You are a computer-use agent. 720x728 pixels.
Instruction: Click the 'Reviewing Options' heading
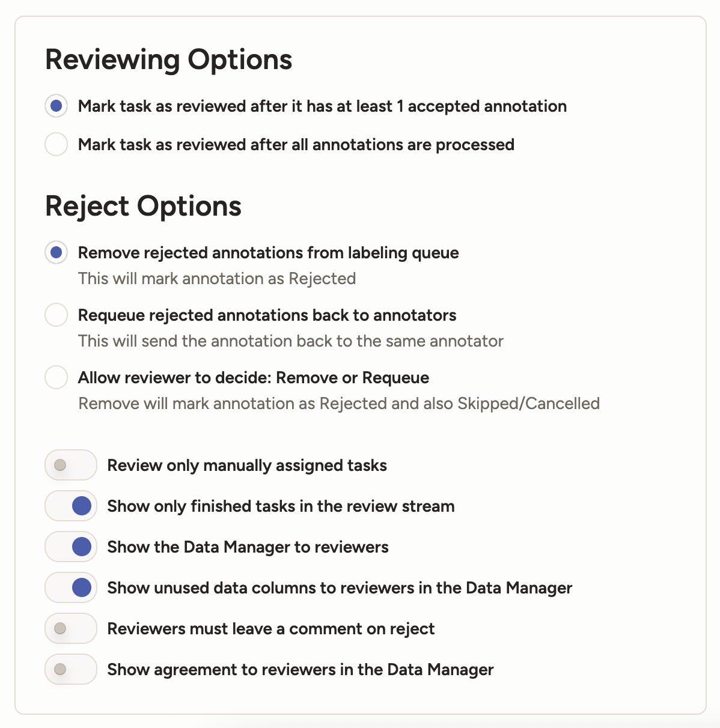pos(169,60)
